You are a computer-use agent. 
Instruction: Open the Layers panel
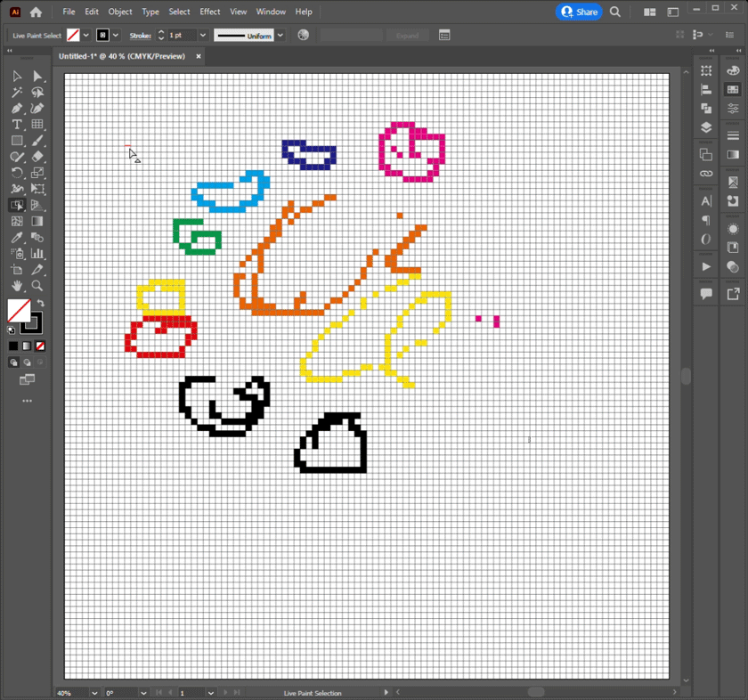tap(706, 127)
